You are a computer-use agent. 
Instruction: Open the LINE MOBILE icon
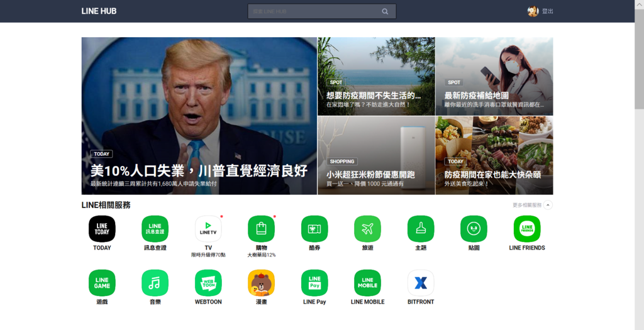(x=367, y=283)
